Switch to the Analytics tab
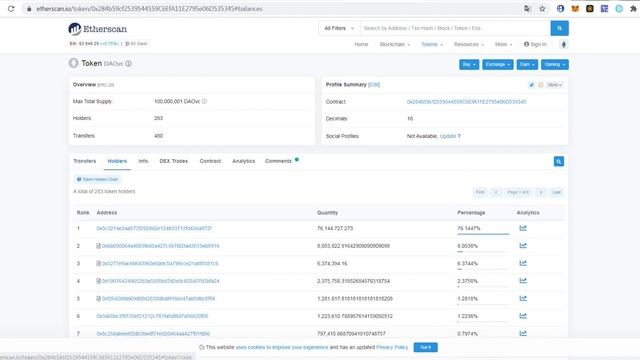 click(x=244, y=161)
